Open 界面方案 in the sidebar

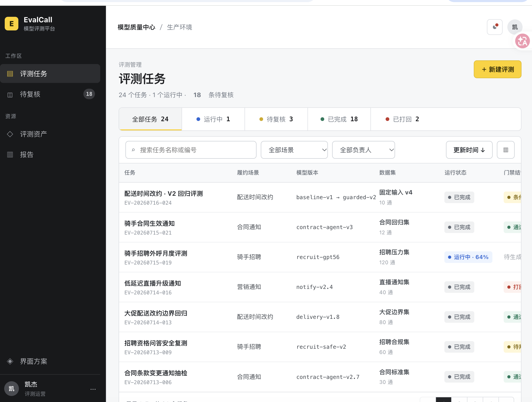[50, 361]
